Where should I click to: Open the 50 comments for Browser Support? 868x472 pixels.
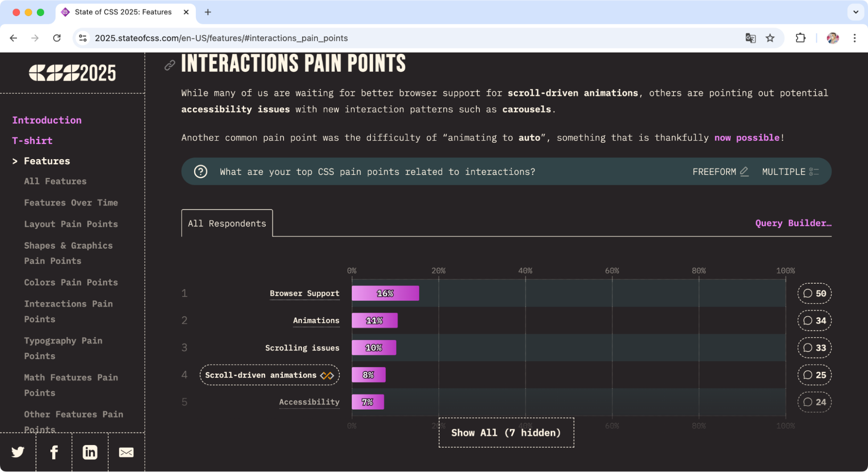click(x=814, y=293)
